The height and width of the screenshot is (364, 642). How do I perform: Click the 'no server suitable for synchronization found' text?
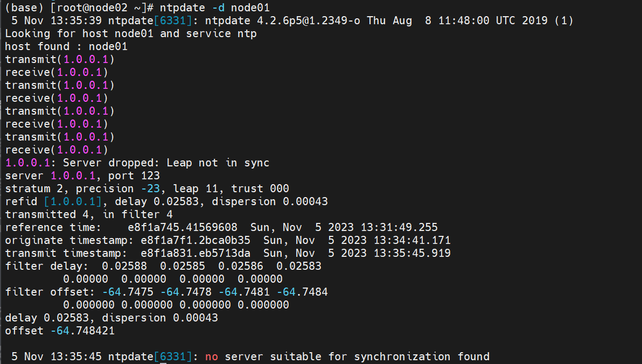(347, 356)
